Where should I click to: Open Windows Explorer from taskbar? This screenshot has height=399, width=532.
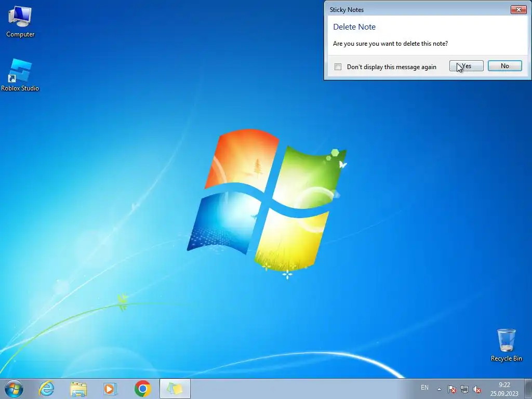click(x=78, y=389)
